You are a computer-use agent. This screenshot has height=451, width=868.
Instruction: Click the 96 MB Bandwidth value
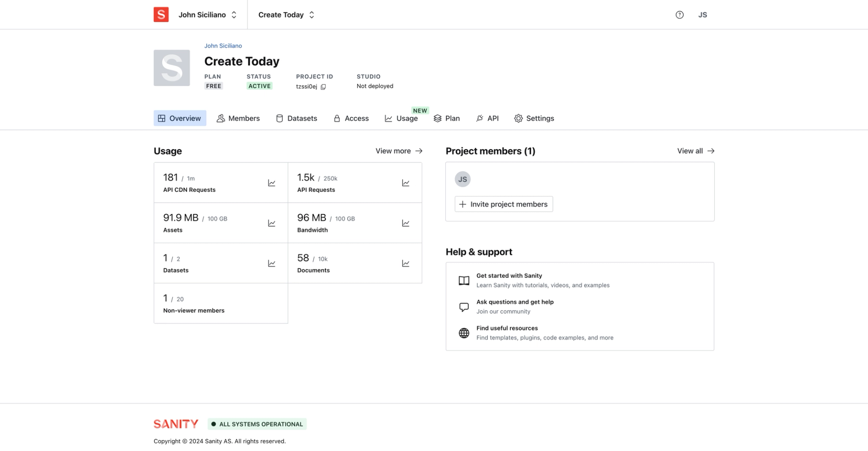(x=311, y=218)
